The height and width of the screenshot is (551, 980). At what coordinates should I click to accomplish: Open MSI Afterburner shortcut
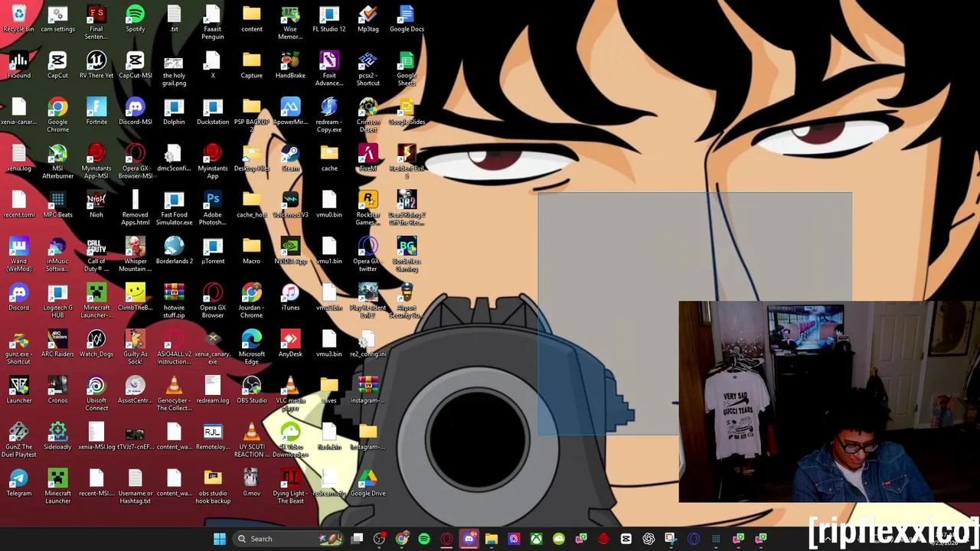57,162
